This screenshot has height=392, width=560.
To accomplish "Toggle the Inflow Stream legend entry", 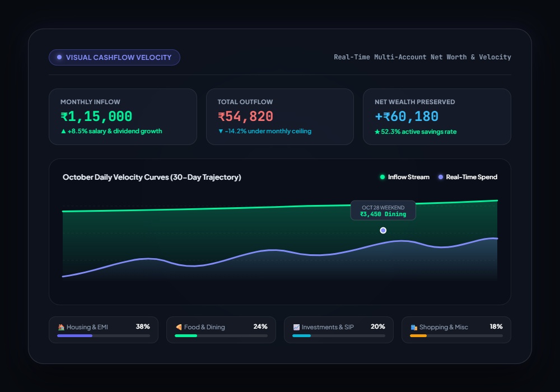I will click(404, 177).
